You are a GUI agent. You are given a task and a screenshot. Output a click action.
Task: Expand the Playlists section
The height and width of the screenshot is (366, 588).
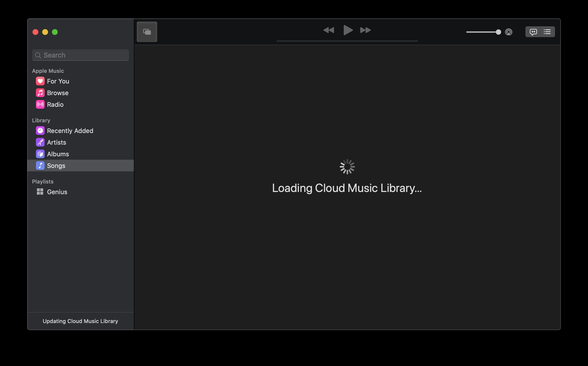pyautogui.click(x=42, y=181)
